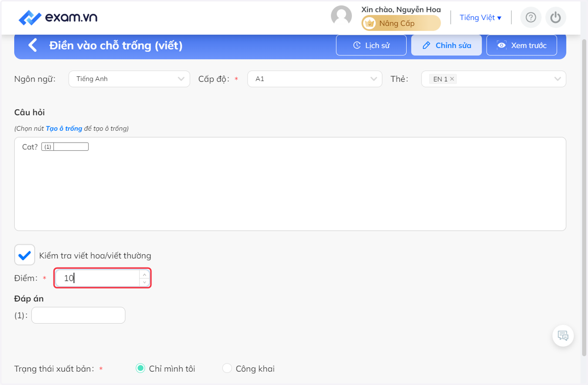Screen dimensions: 588x385
Task: Click inside the Câu hỏi text editor
Action: click(x=290, y=184)
